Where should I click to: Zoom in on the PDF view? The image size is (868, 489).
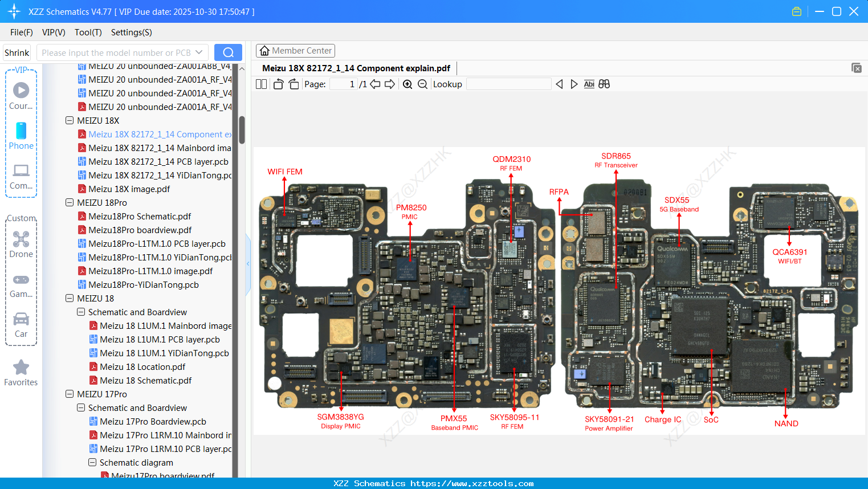click(407, 84)
